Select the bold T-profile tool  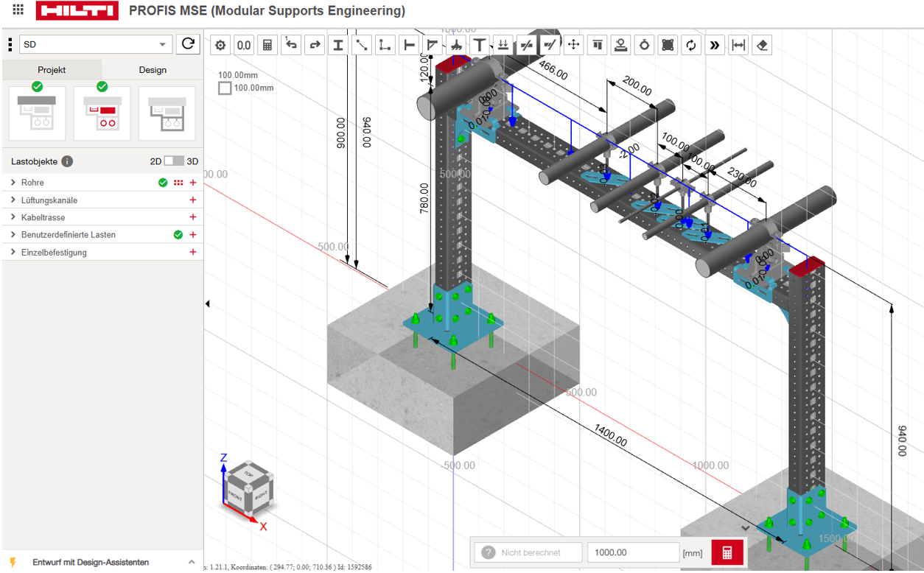pos(480,45)
